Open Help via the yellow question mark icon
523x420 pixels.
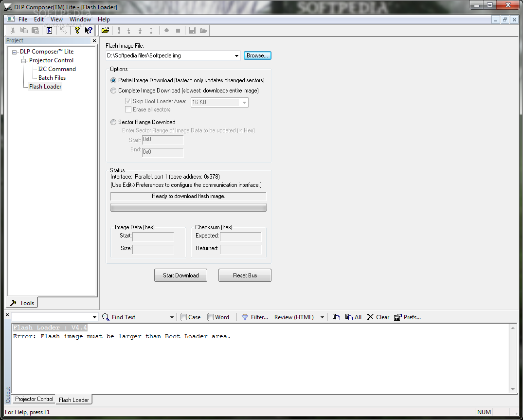77,30
